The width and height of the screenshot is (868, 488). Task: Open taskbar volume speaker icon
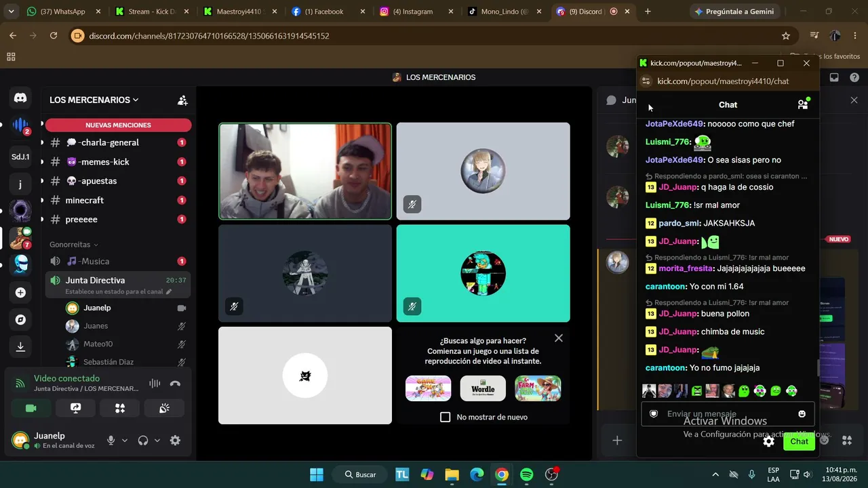coord(806,474)
